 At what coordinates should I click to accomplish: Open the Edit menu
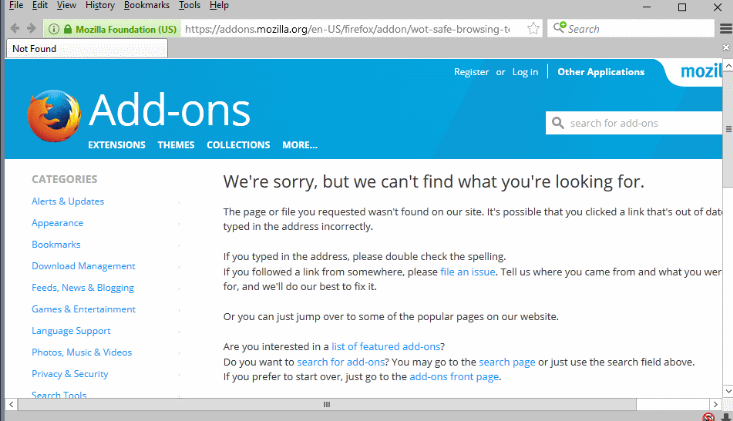(40, 5)
